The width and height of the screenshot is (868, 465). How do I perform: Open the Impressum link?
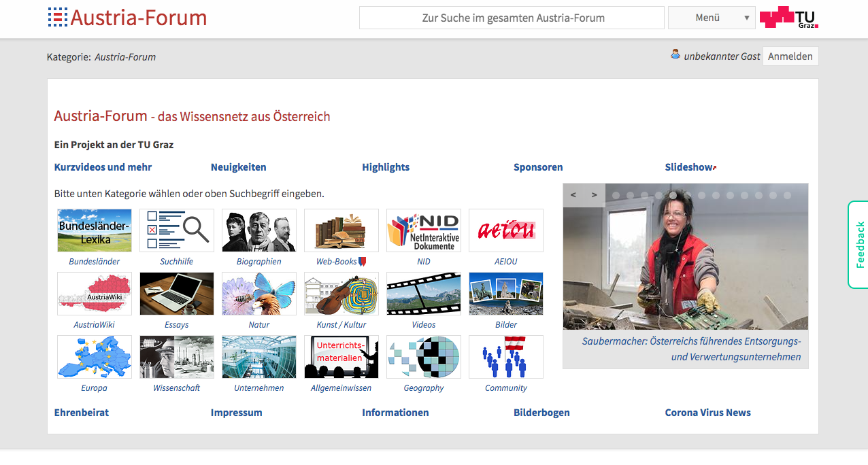[236, 413]
